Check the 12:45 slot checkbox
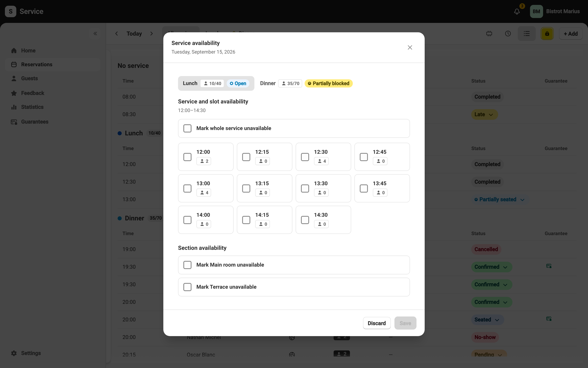588x368 pixels. tap(364, 157)
